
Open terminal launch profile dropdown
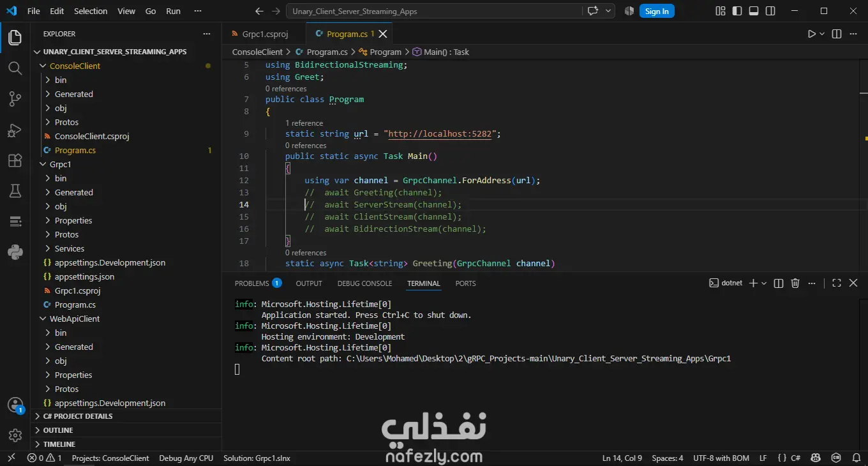pyautogui.click(x=764, y=283)
